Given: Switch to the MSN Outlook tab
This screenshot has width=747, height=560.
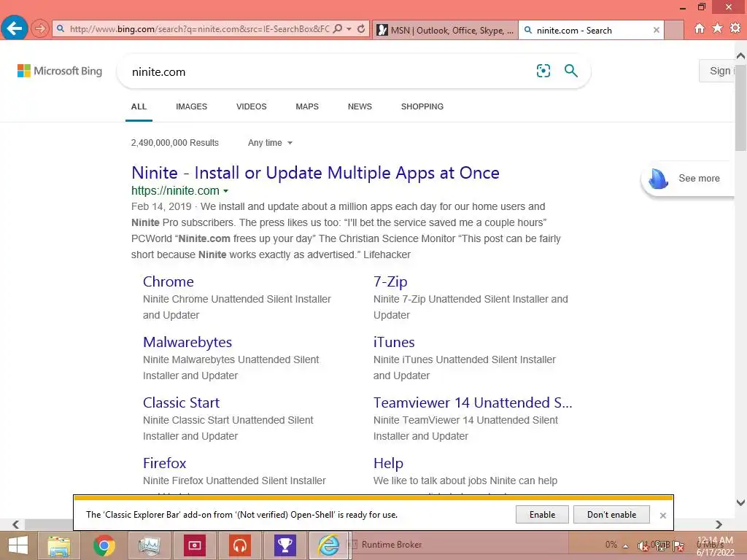Looking at the screenshot, I should 446,30.
